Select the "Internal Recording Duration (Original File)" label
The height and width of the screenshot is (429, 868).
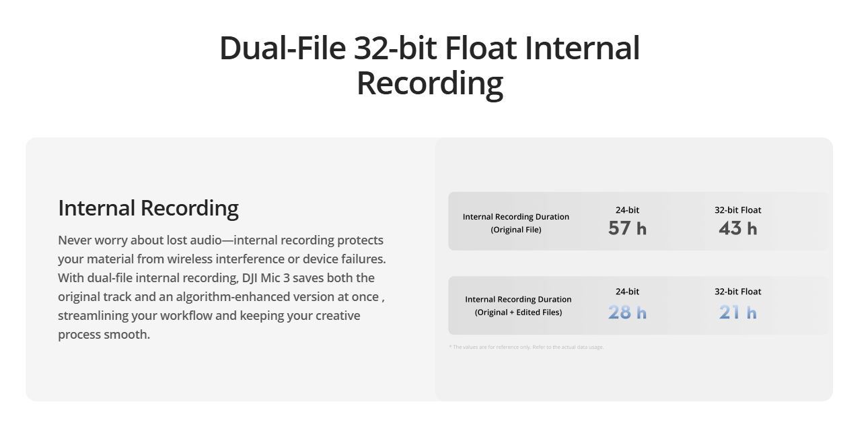pyautogui.click(x=515, y=223)
